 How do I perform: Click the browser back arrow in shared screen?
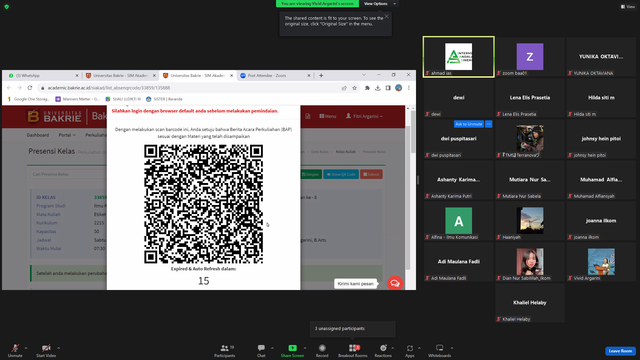click(x=9, y=88)
